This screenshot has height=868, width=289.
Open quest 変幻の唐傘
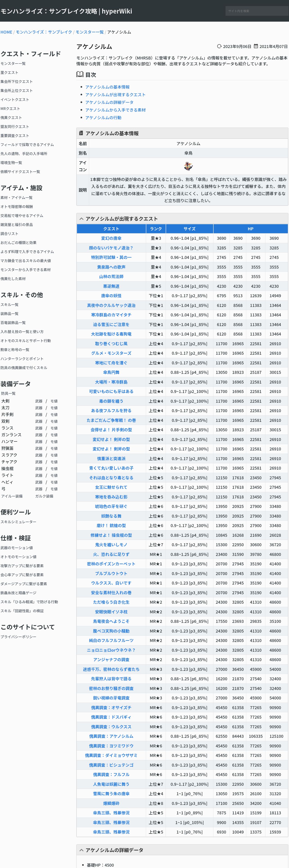tap(111, 238)
